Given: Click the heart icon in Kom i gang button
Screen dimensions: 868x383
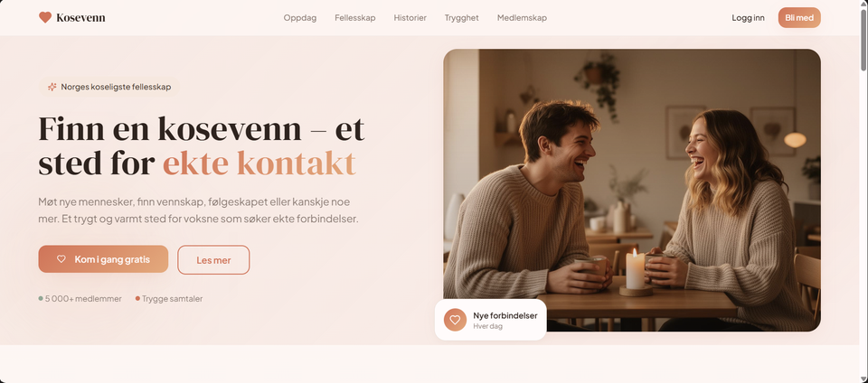Looking at the screenshot, I should tap(61, 259).
